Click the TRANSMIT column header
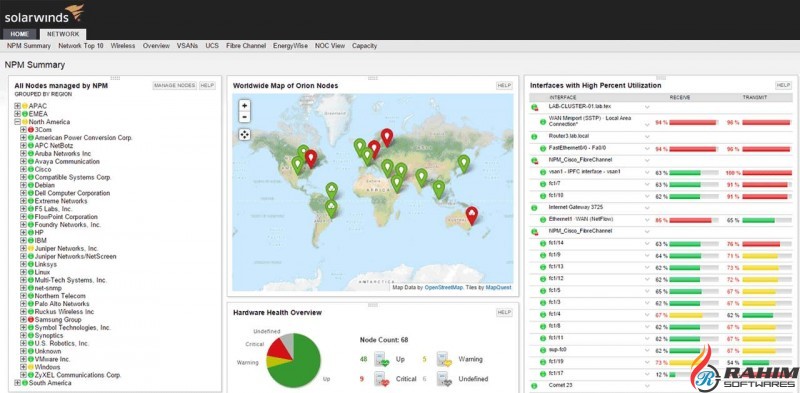This screenshot has width=800, height=393. (x=754, y=97)
